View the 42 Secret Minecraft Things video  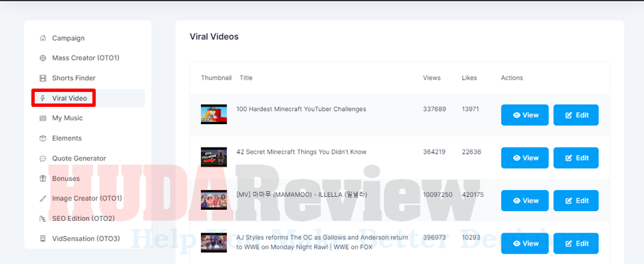point(525,158)
